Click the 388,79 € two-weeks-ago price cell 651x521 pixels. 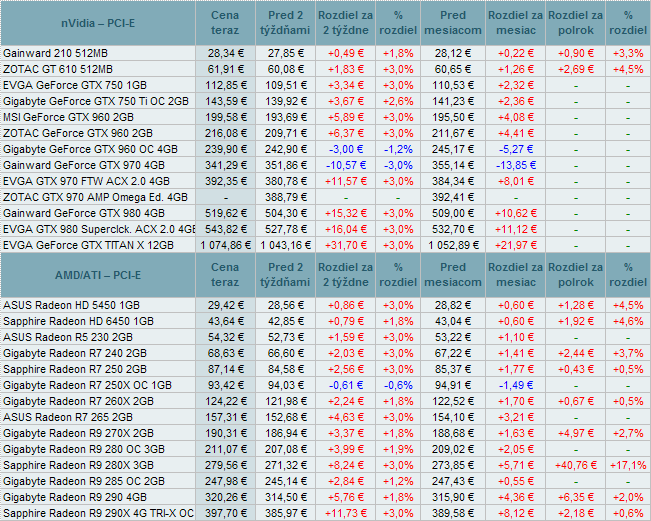[286, 197]
